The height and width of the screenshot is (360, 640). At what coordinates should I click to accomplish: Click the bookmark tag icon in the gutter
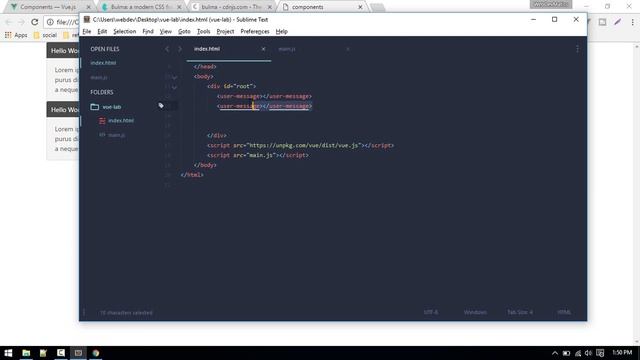(161, 106)
